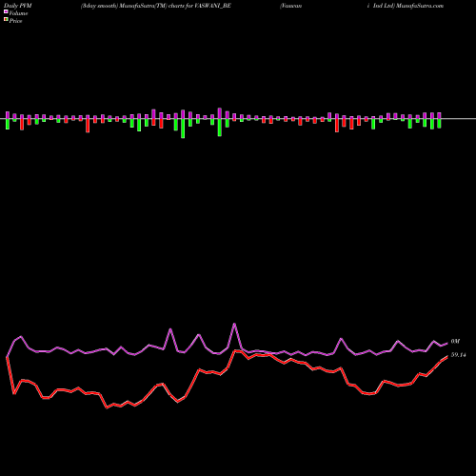The width and height of the screenshot is (476, 476).
Task: Click the Price legend color swatch
Action: [6, 20]
